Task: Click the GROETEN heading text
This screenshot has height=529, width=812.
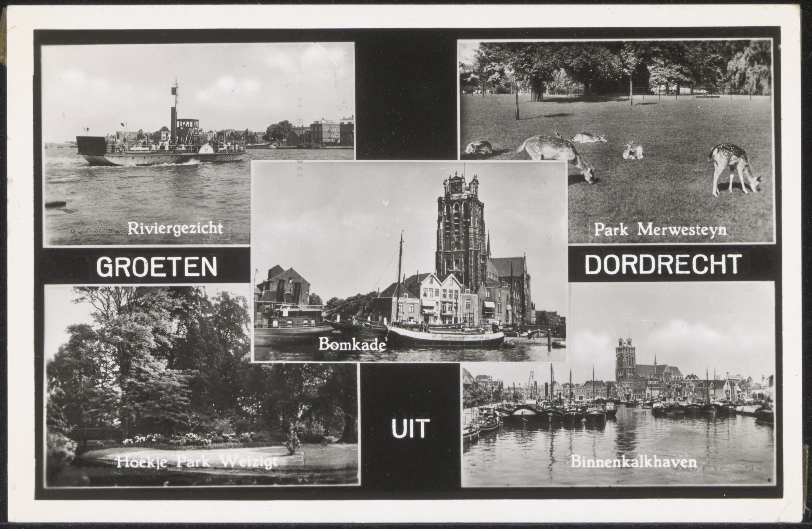Action: pos(157,267)
